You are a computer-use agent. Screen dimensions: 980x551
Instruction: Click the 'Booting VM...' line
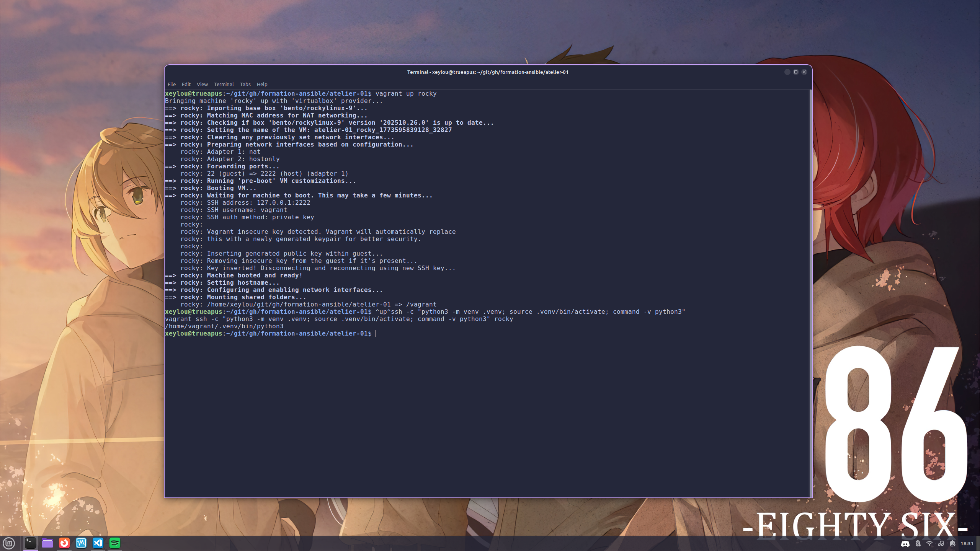(x=211, y=188)
